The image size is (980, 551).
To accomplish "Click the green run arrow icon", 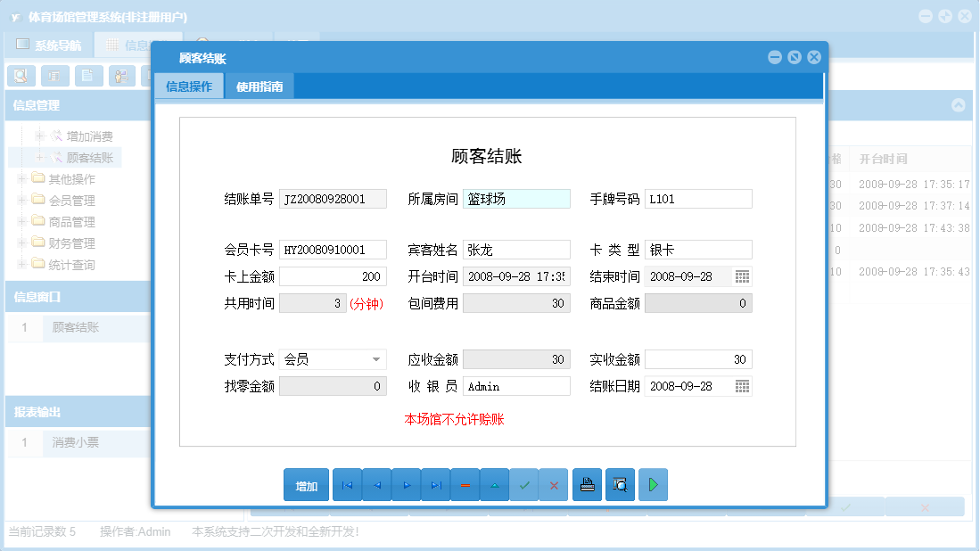I will click(653, 484).
